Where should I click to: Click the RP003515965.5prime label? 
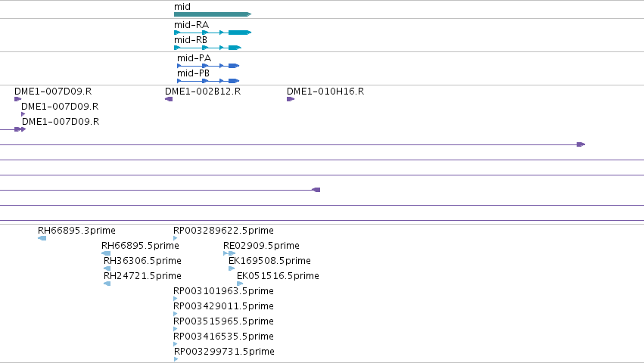[x=223, y=321]
